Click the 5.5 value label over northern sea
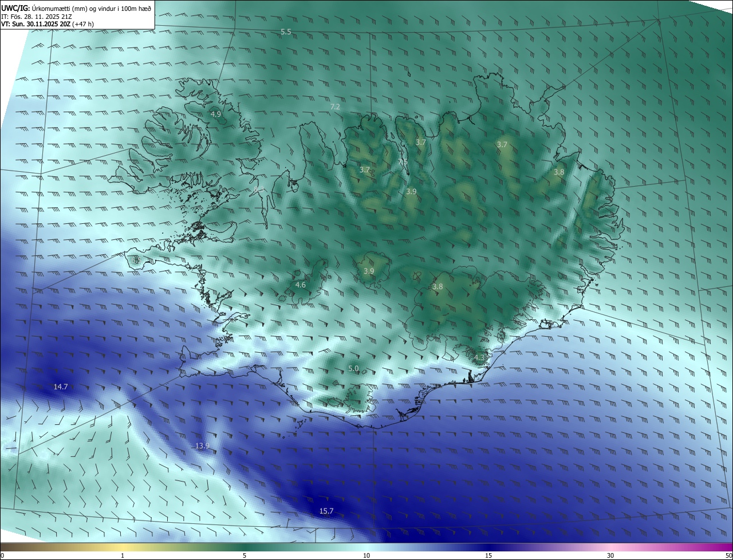733x560 pixels. (x=286, y=32)
